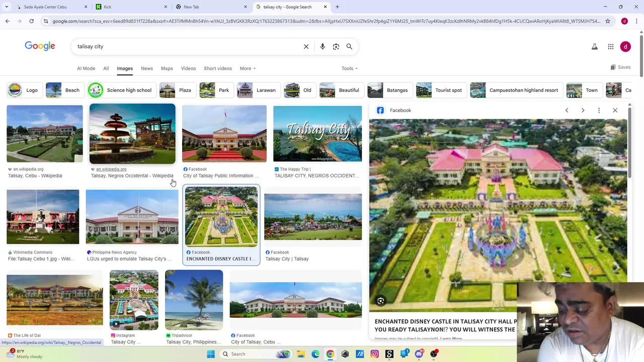Image resolution: width=644 pixels, height=362 pixels.
Task: View site information icon in address bar
Action: tap(46, 21)
